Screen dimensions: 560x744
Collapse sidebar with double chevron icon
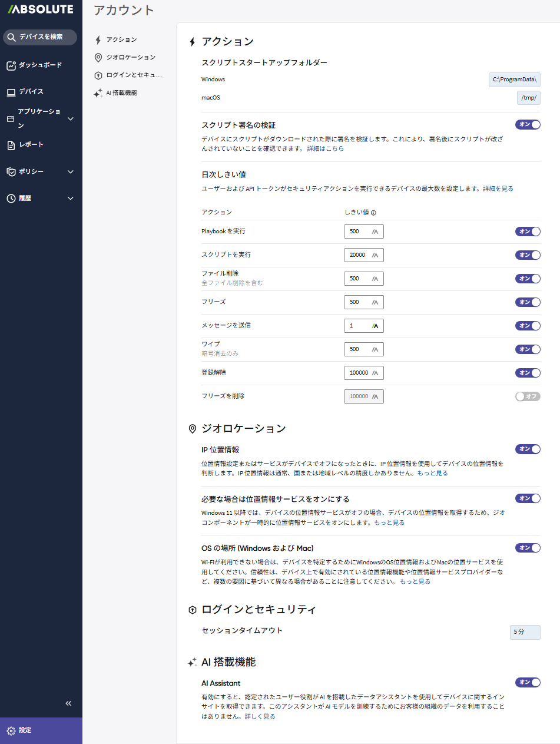point(68,703)
